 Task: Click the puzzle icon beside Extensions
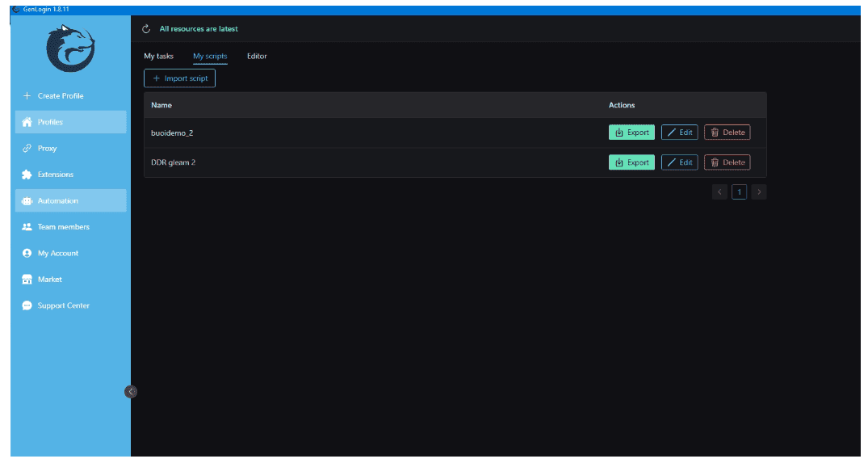27,175
